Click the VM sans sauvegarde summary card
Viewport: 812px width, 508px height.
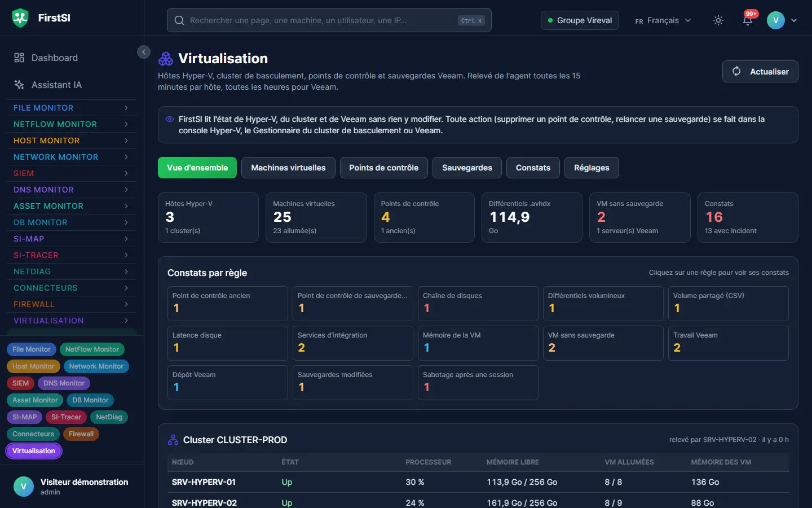point(640,217)
